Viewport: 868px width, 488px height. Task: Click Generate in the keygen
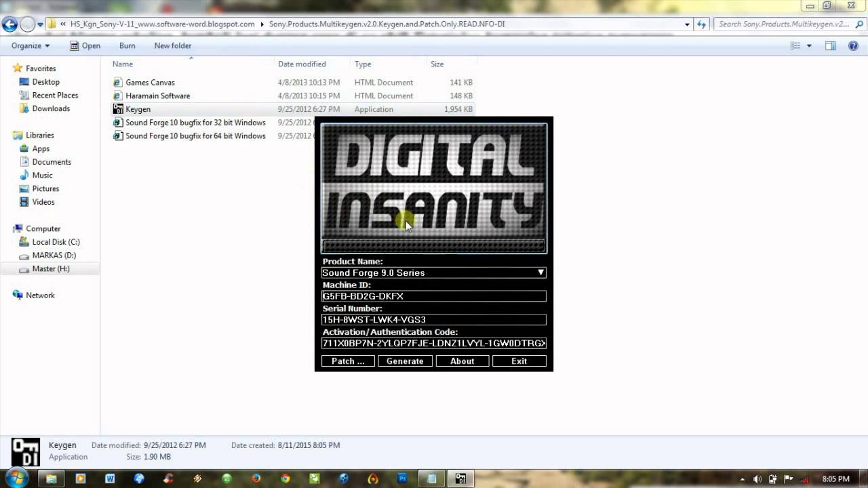coord(405,361)
